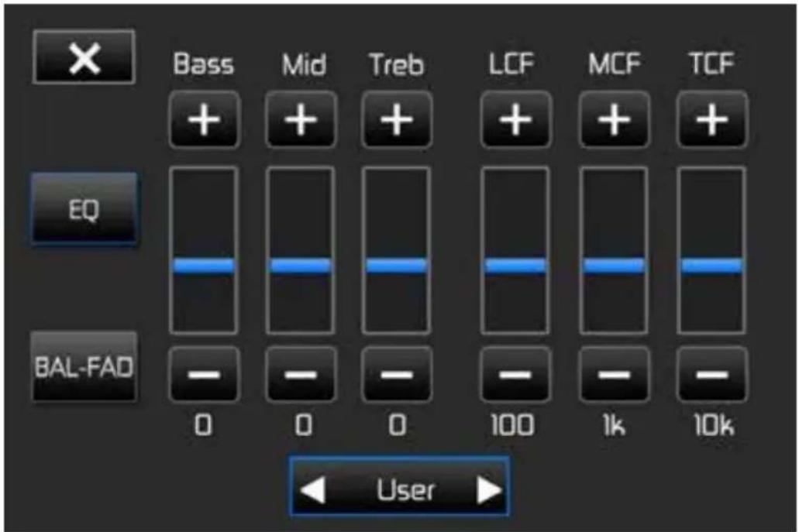Image resolution: width=799 pixels, height=532 pixels.
Task: Increase Bass with its plus button
Action: coord(204,120)
